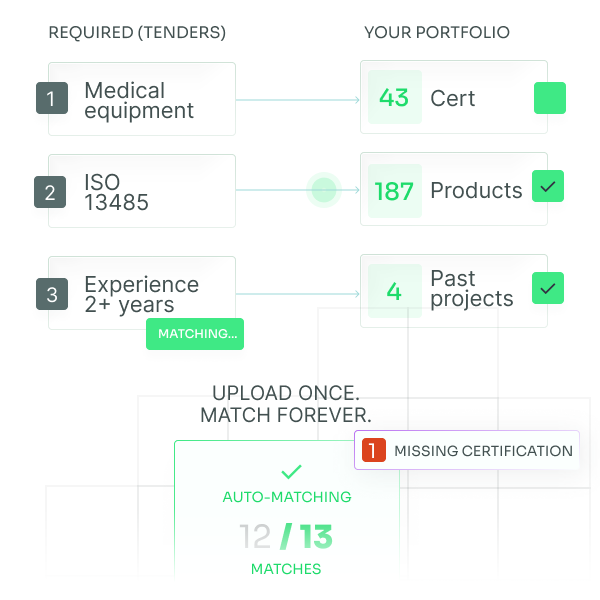Toggle the checked box next to Past projects

[x=548, y=288]
